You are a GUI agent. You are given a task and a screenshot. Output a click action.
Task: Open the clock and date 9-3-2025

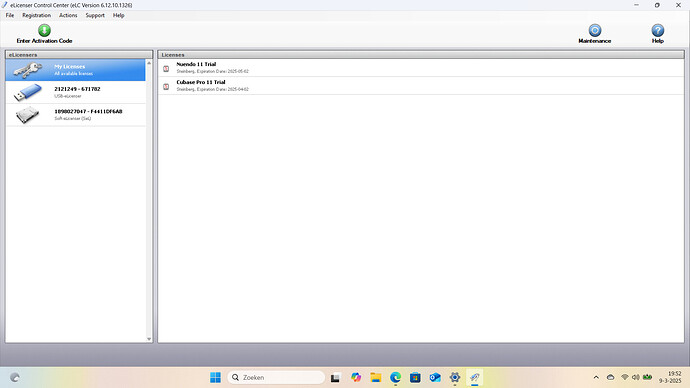(670, 377)
